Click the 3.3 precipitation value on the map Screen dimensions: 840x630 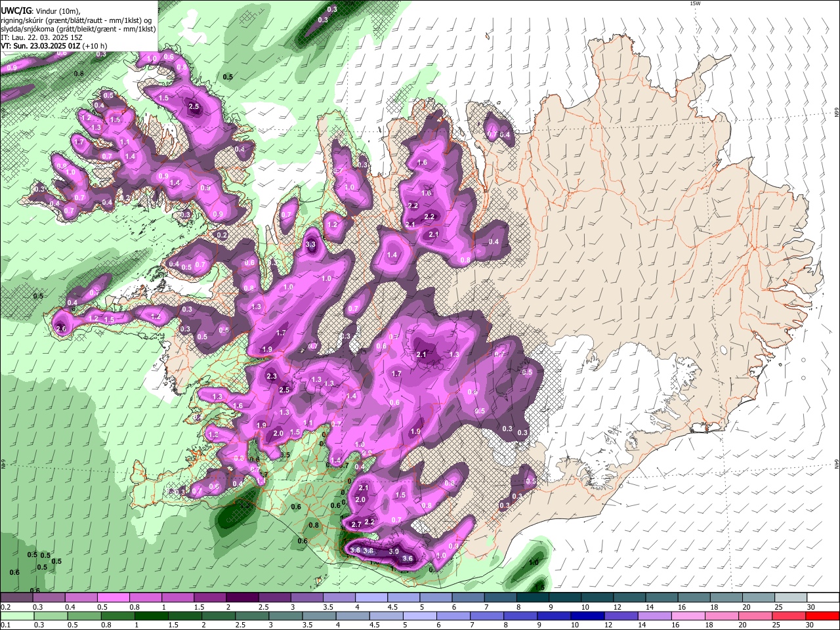[311, 244]
